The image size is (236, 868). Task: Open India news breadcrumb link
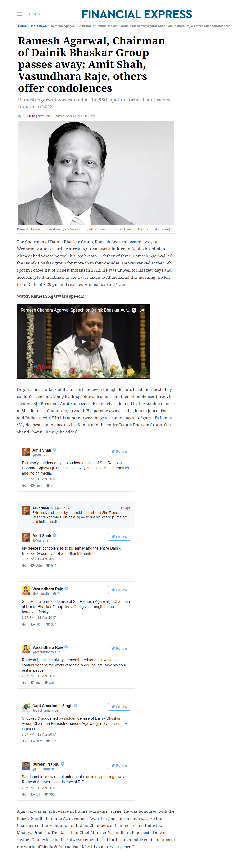tap(39, 26)
